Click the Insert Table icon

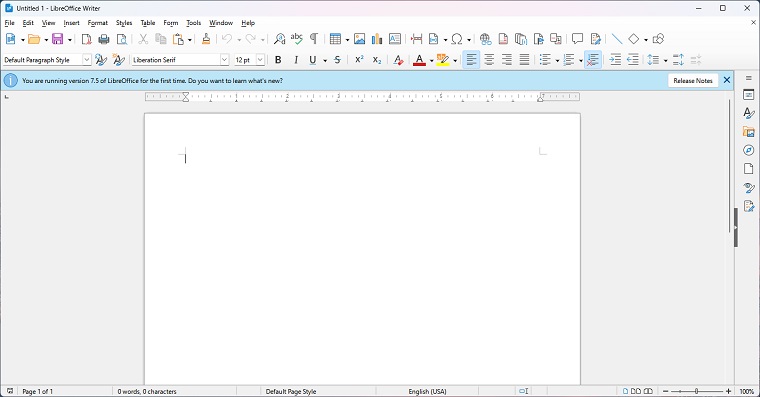[x=335, y=39]
